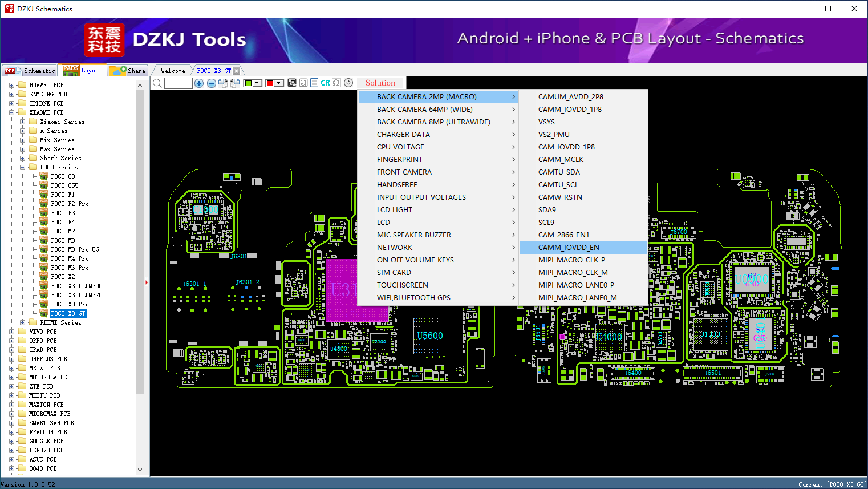The image size is (868, 489).
Task: Collapse the POCO Series tree node
Action: coord(22,167)
